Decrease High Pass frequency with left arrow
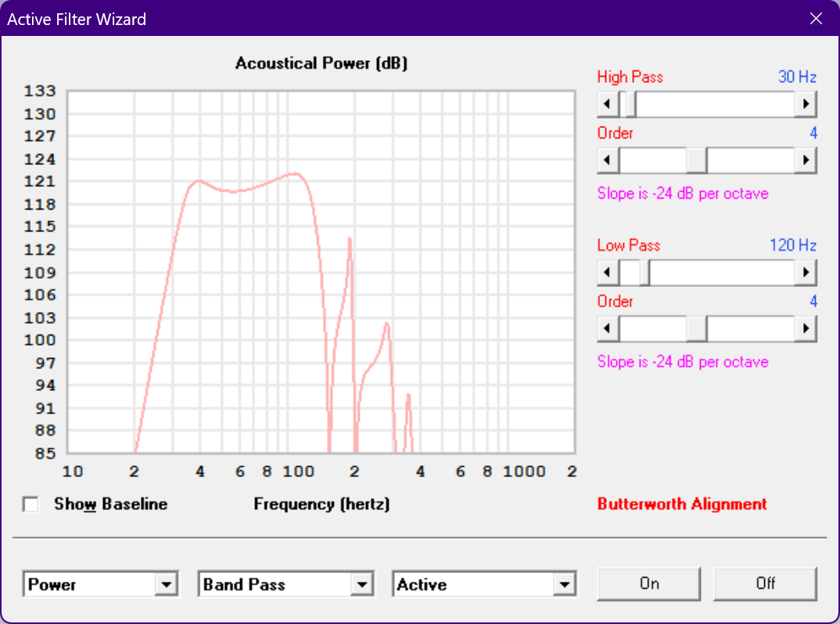The height and width of the screenshot is (624, 840). pos(608,104)
